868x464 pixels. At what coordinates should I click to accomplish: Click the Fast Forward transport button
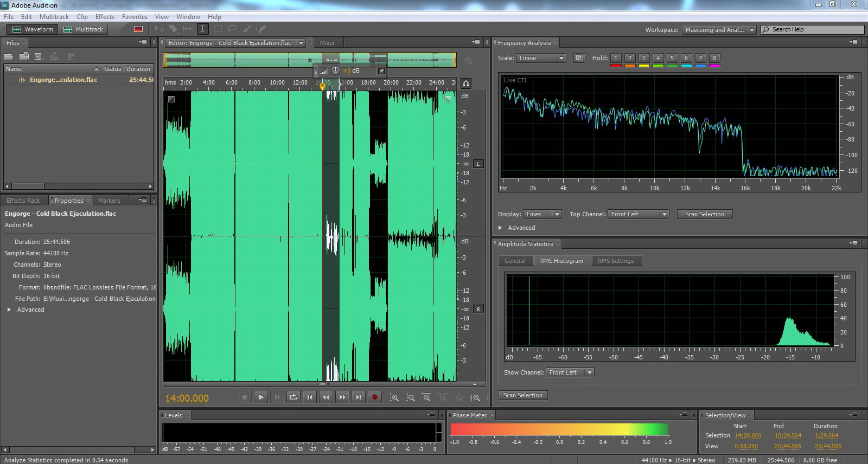pyautogui.click(x=342, y=397)
